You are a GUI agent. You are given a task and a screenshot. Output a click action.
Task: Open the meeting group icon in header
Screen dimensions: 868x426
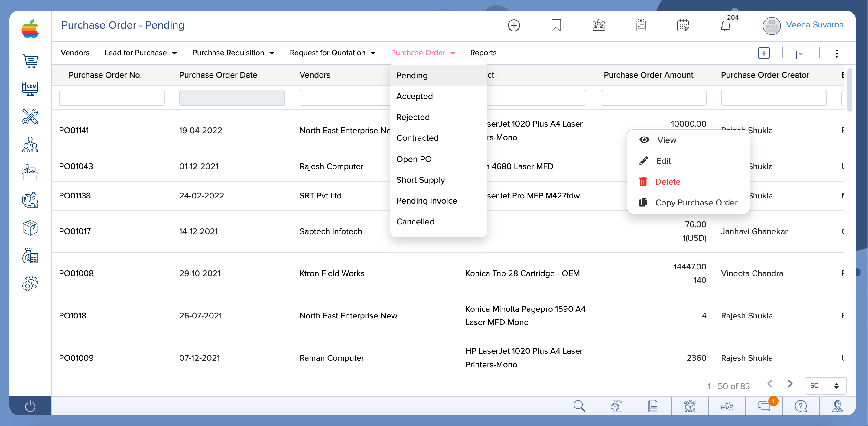[x=598, y=25]
